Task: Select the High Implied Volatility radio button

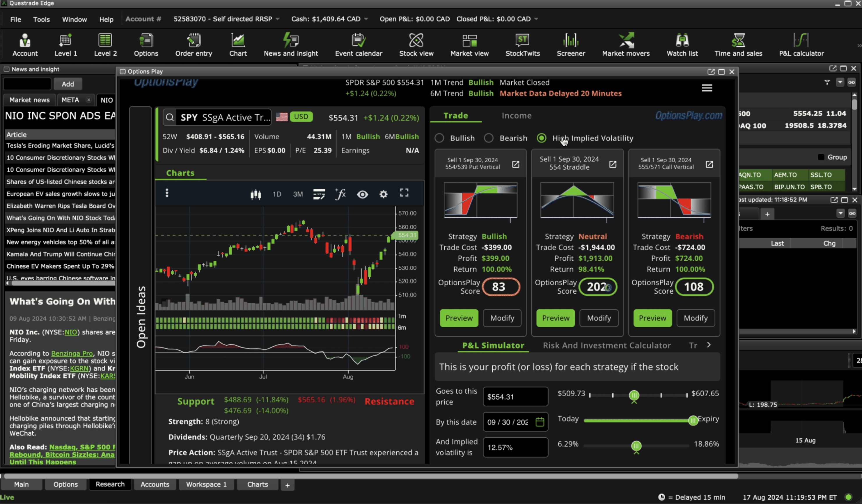Action: point(542,138)
